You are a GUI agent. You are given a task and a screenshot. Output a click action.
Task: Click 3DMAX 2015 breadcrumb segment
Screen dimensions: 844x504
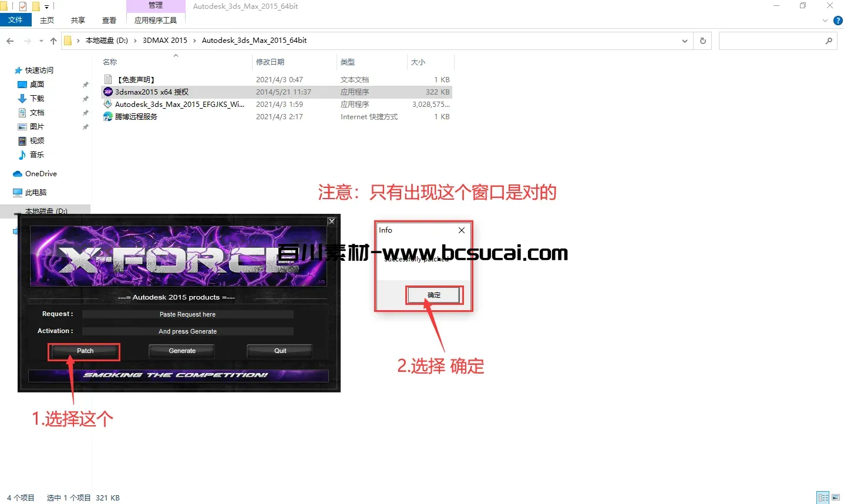coord(165,41)
